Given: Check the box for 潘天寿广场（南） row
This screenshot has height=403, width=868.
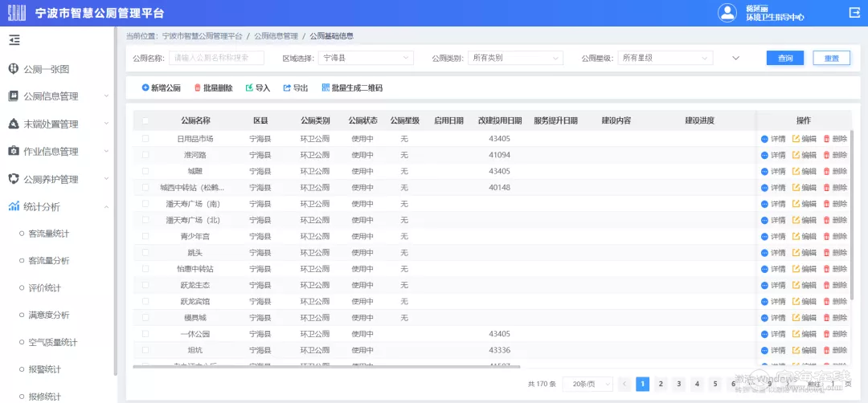Looking at the screenshot, I should [145, 203].
